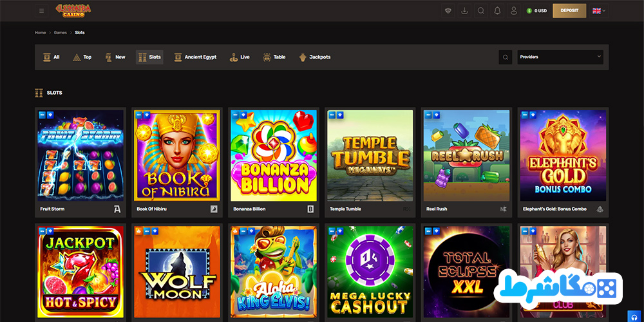Viewport: 644px width, 322px height.
Task: Expand the Providers dropdown
Action: point(560,57)
